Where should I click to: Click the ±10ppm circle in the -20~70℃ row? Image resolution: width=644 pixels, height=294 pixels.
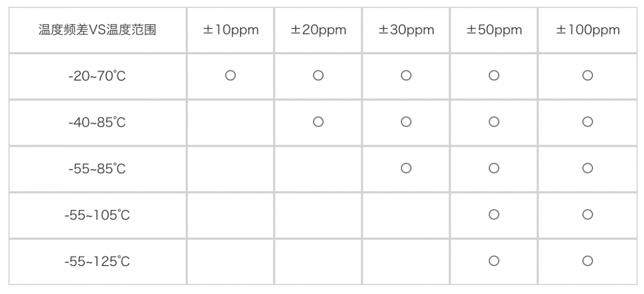(x=230, y=76)
